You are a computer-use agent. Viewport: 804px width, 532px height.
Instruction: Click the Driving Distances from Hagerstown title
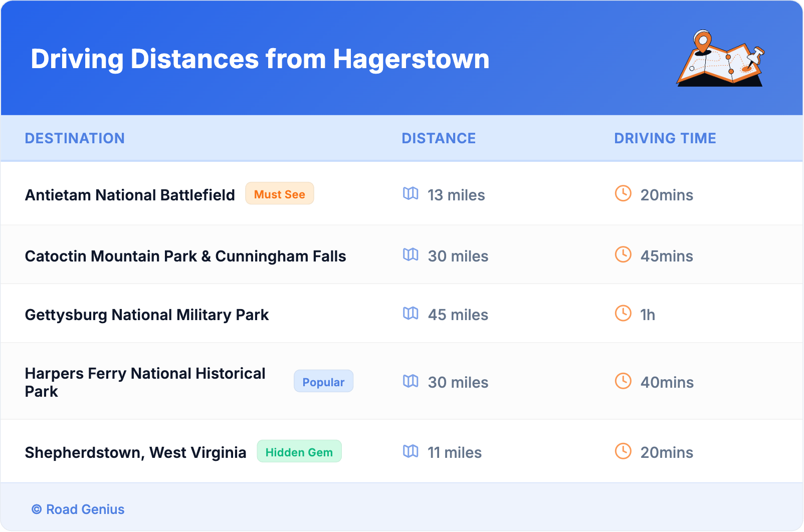(260, 59)
